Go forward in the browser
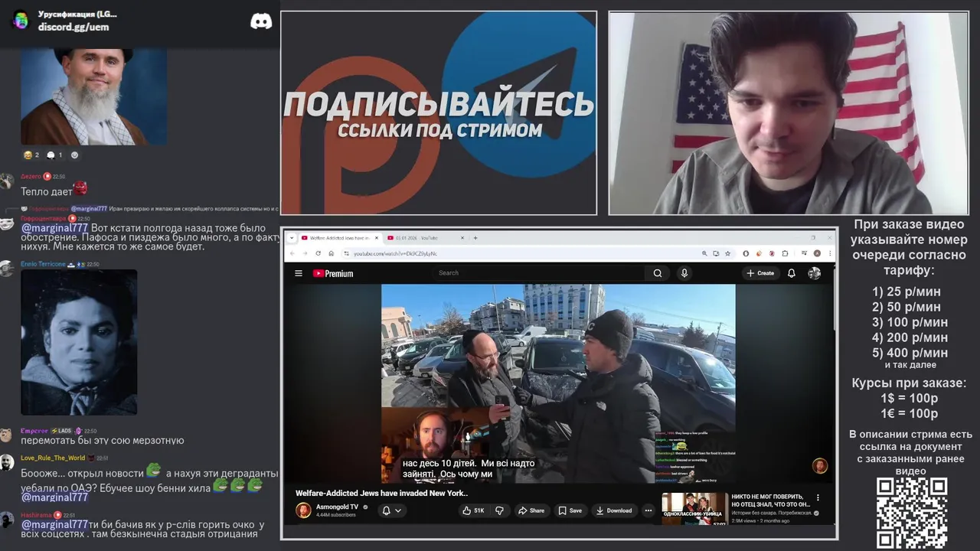The width and height of the screenshot is (980, 551). 305,253
